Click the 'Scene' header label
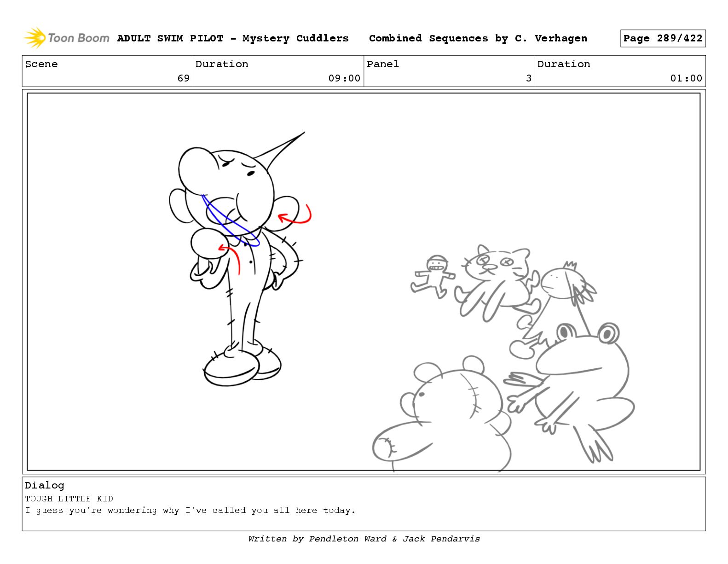The image size is (728, 564). [41, 64]
